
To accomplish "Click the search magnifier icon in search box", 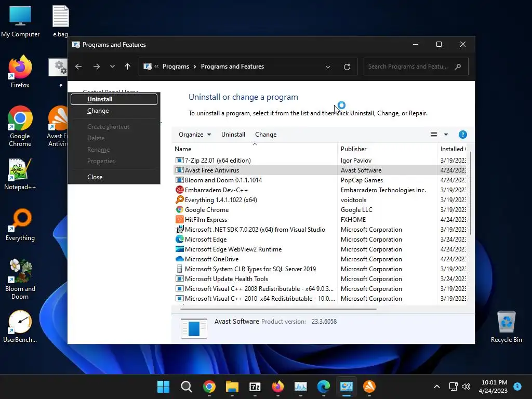I will pyautogui.click(x=458, y=66).
